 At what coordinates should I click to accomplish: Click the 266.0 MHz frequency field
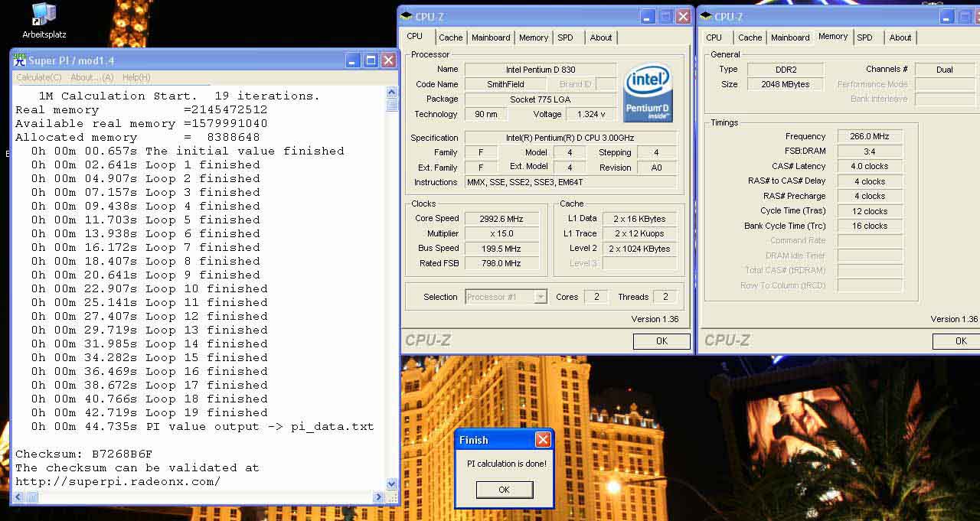click(x=870, y=136)
